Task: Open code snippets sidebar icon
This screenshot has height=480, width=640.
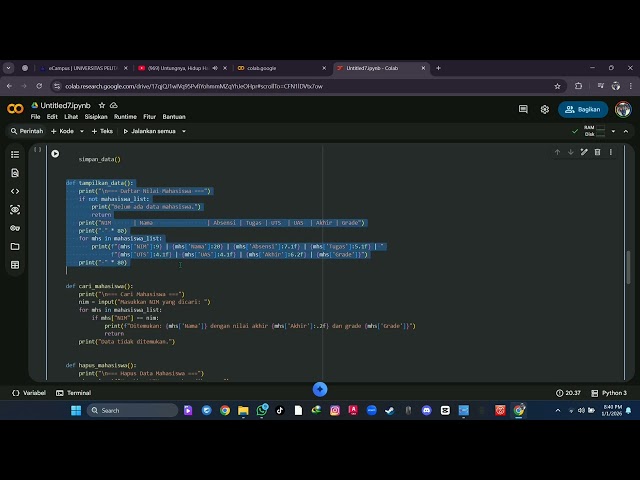Action: 15,191
